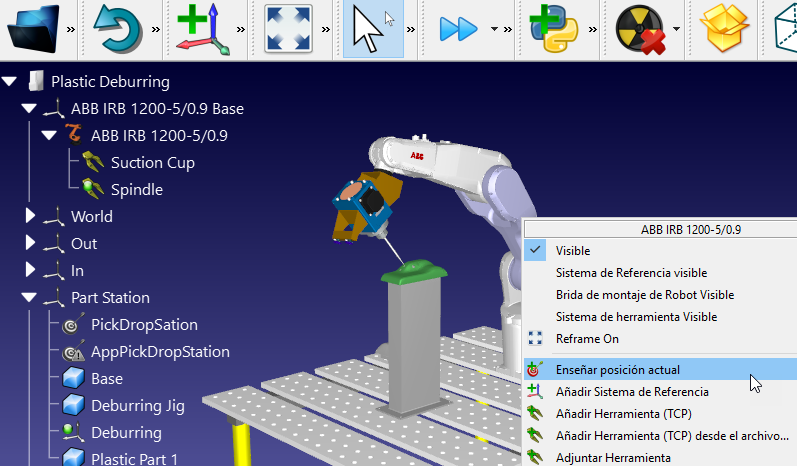Click the collision check radiation icon
This screenshot has width=797, height=466.
pyautogui.click(x=640, y=28)
